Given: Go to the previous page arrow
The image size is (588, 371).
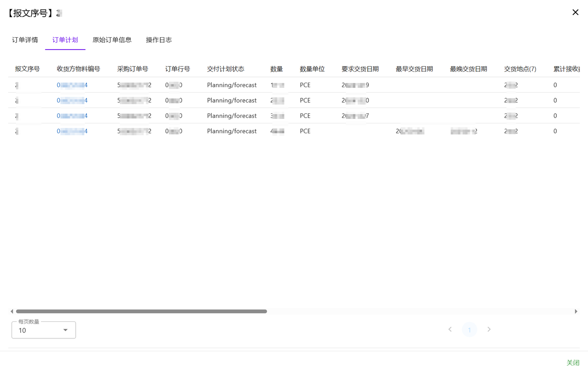Looking at the screenshot, I should 450,329.
